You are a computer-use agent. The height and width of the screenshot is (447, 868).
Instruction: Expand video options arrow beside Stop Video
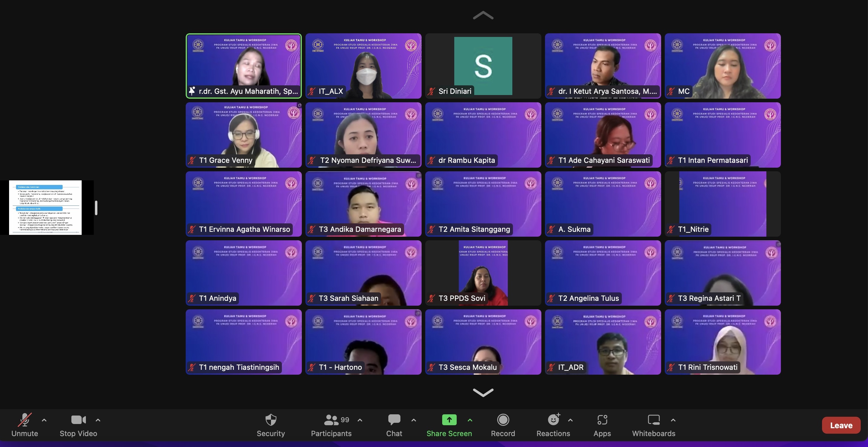98,420
